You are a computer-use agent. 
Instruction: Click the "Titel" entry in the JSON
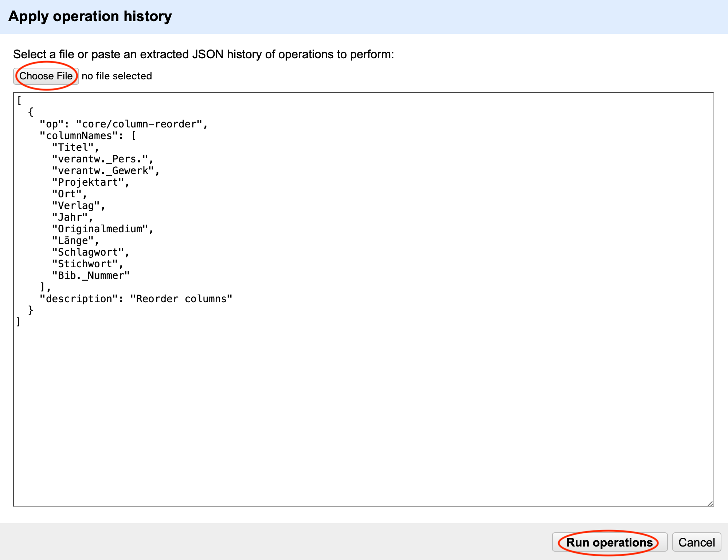(x=73, y=147)
